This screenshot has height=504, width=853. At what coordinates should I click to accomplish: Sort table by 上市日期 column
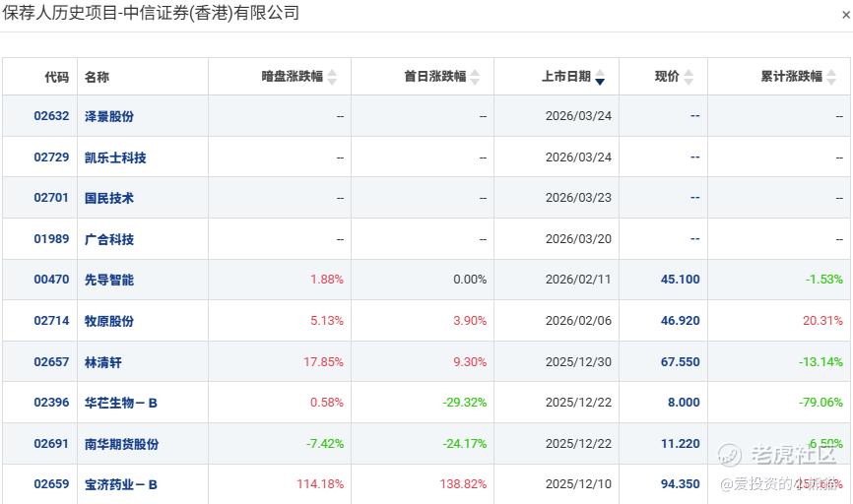(600, 77)
